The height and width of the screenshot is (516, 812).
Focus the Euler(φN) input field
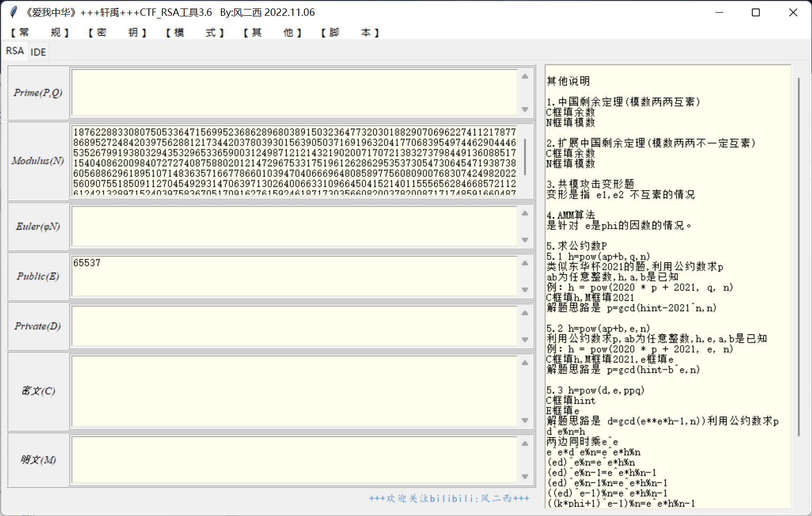coord(294,226)
